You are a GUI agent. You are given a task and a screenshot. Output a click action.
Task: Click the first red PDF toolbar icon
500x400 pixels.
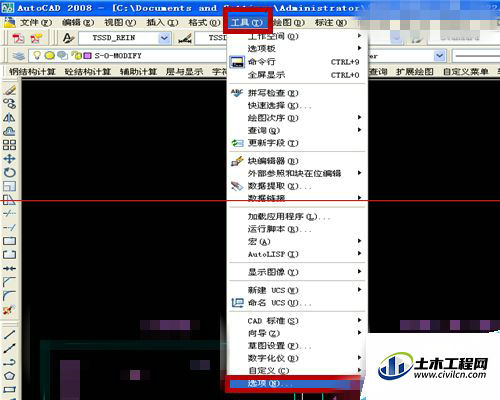[18, 38]
